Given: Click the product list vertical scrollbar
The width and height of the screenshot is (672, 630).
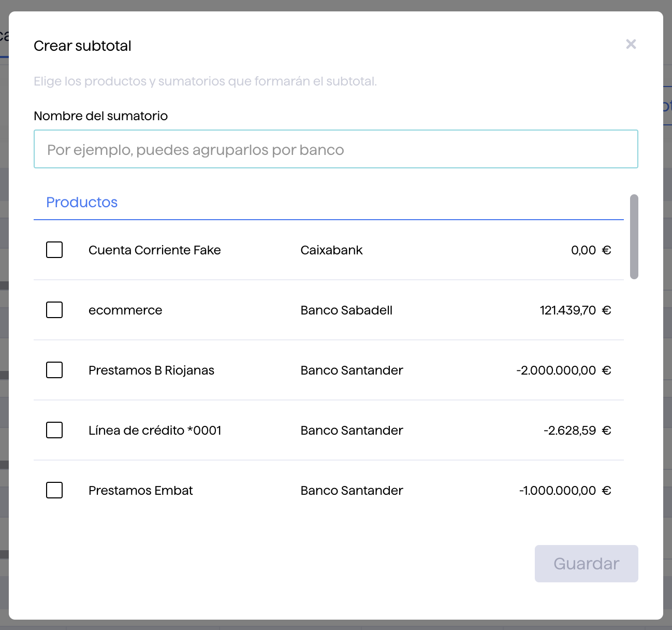Looking at the screenshot, I should click(x=634, y=237).
